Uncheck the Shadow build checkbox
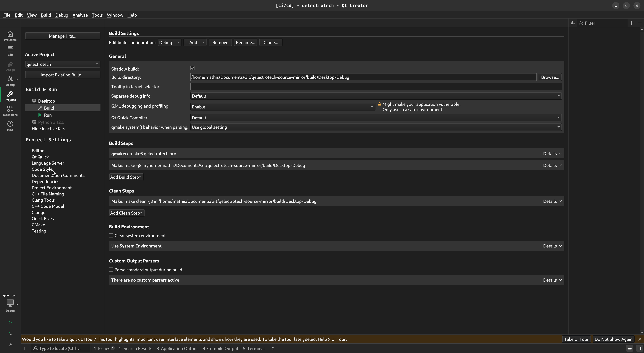This screenshot has width=644, height=353. point(192,68)
